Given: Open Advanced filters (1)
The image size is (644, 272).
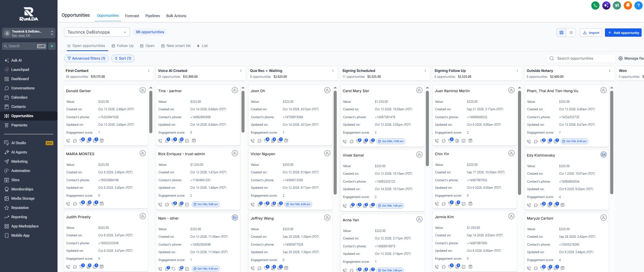Looking at the screenshot, I should tap(87, 58).
